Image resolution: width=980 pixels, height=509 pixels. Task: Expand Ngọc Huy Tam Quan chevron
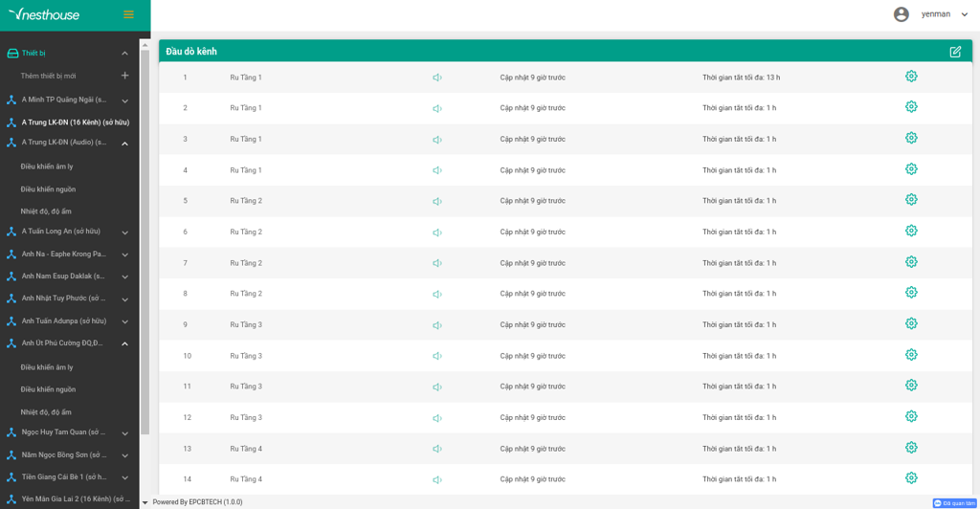tap(125, 432)
